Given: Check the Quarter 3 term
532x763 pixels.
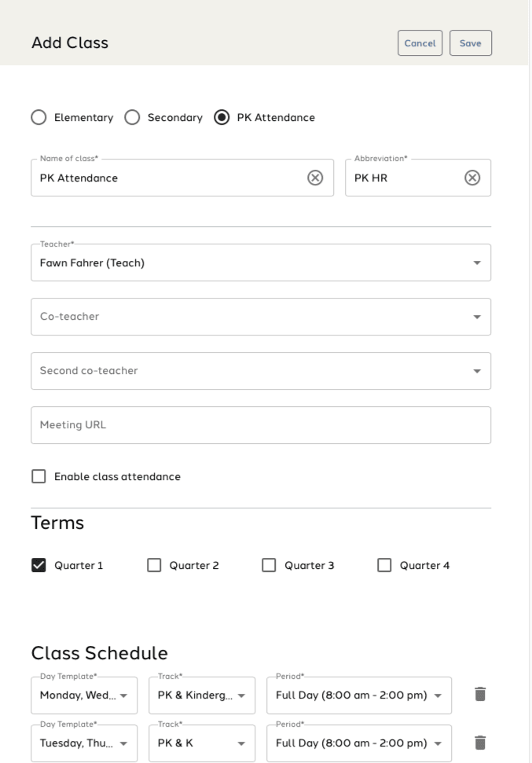Looking at the screenshot, I should 269,565.
